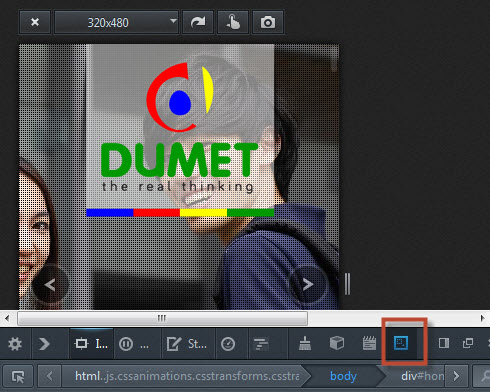
Task: Open the DevTools options gear
Action: pos(15,344)
